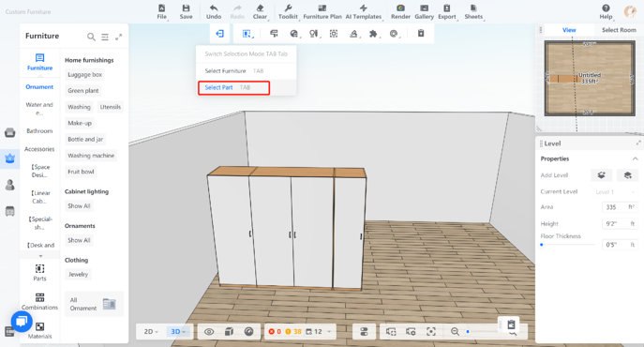Open the chat support bubble icon
The image size is (644, 347).
pyautogui.click(x=22, y=321)
